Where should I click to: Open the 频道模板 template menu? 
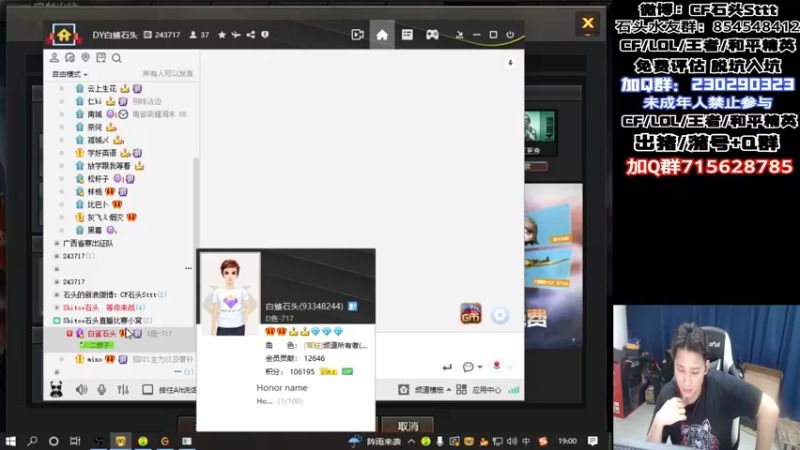pyautogui.click(x=433, y=390)
